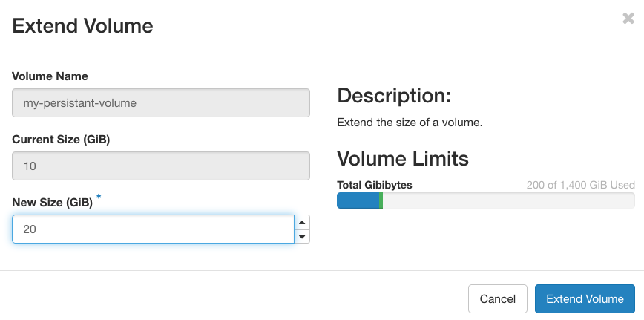Click the Extend Volume confirm button

point(585,298)
